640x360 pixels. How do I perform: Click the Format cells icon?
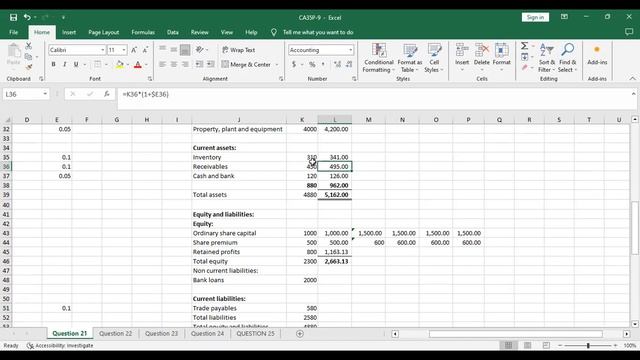[x=502, y=51]
